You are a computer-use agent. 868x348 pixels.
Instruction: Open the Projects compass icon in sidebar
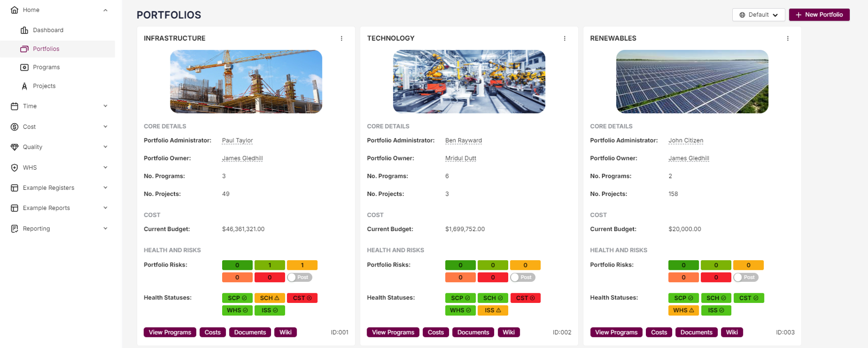pyautogui.click(x=24, y=86)
